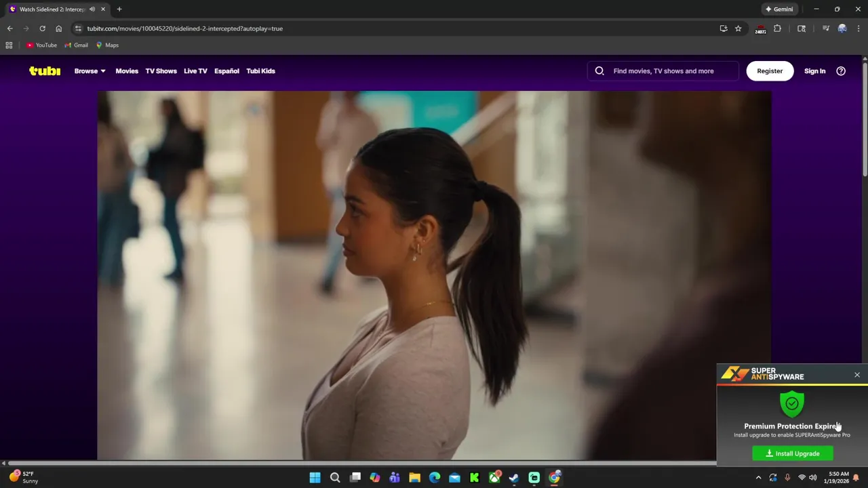The image size is (868, 488).
Task: Open File Explorer on the taskbar
Action: (415, 478)
